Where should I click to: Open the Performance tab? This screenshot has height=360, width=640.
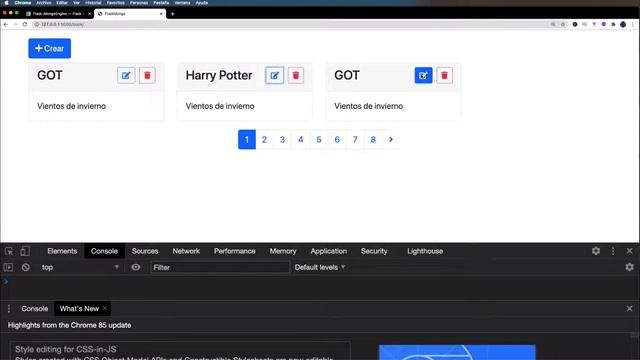[235, 251]
